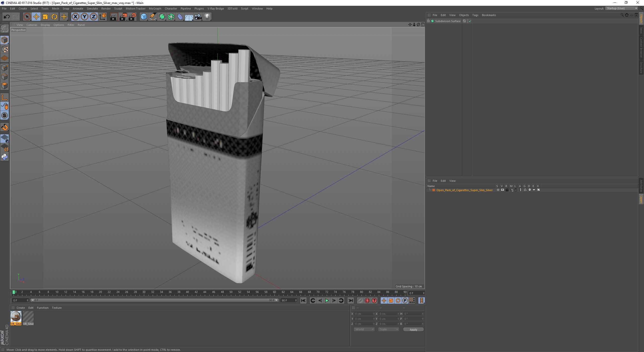The height and width of the screenshot is (352, 644).
Task: Toggle Position key recording icon
Action: point(384,300)
